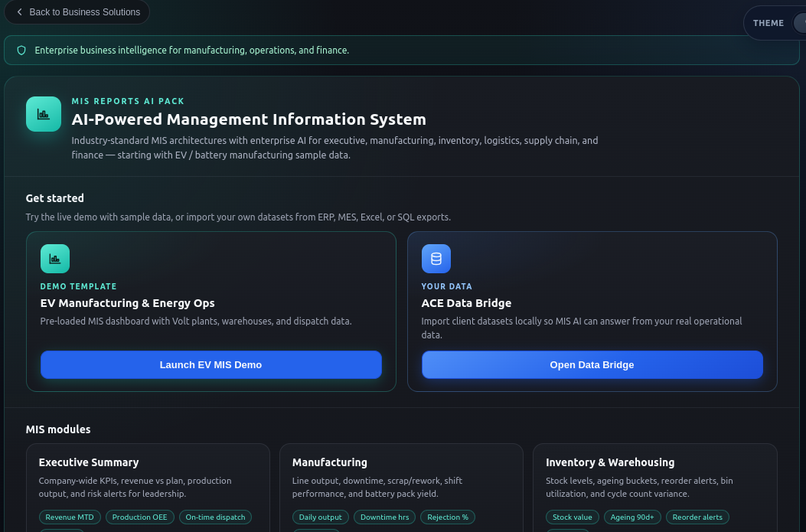The width and height of the screenshot is (806, 532).
Task: Click the EV Manufacturing & Energy Ops title
Action: [x=128, y=303]
